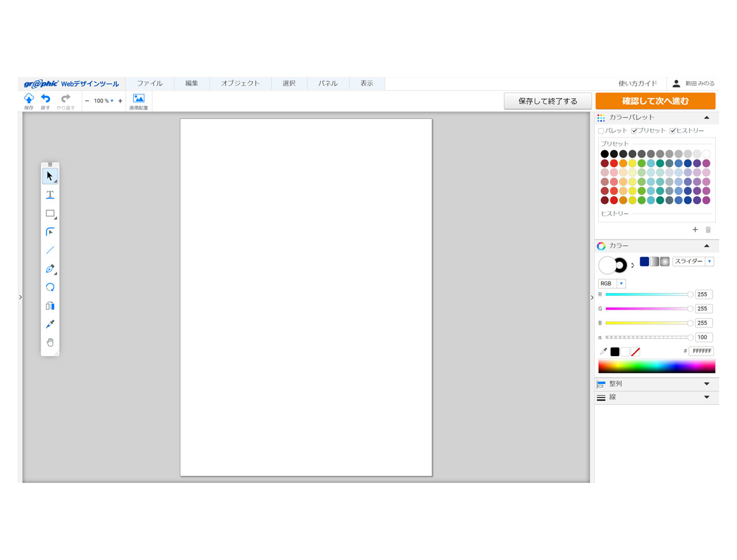Enable the パレット checkbox
The width and height of the screenshot is (737, 560).
(602, 131)
